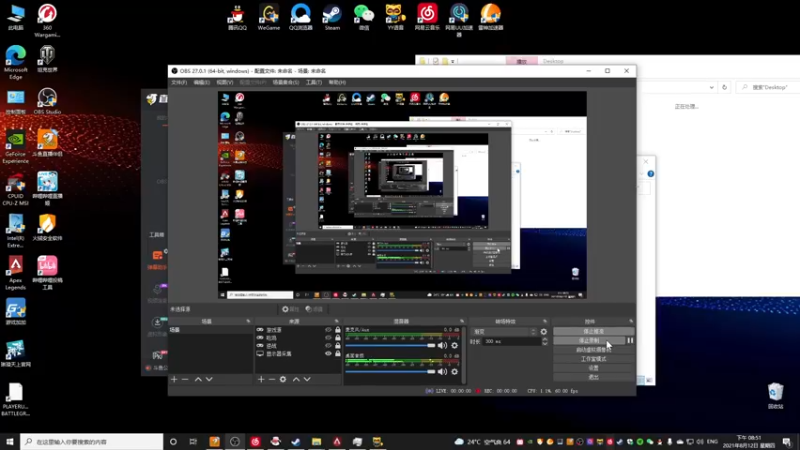Screen dimensions: 800x450
Task: Open microphone audio settings gear in mixer
Action: point(455,345)
